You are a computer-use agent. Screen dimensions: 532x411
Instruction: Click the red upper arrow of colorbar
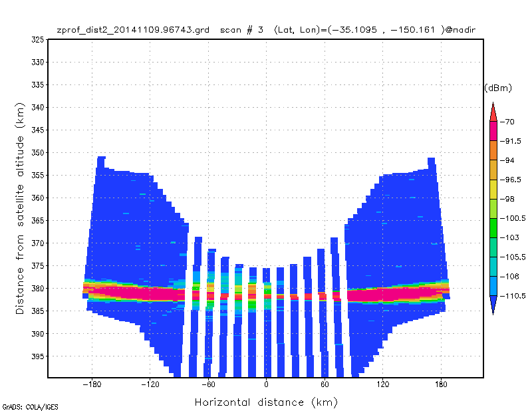tap(493, 112)
